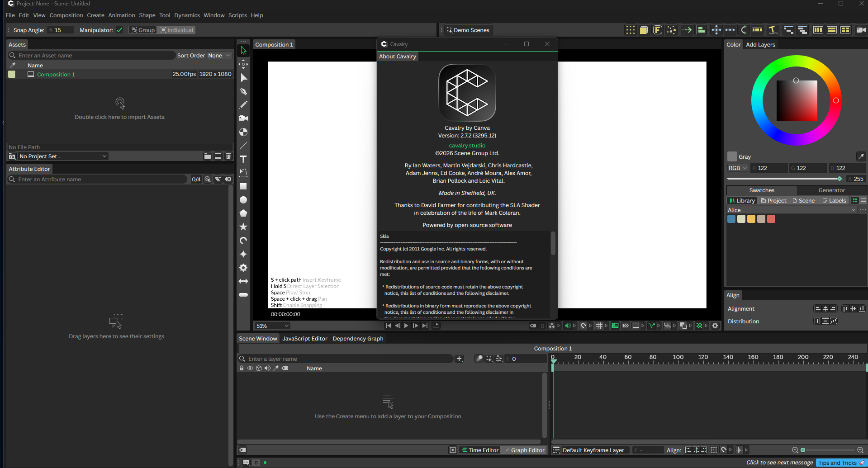Pick the Arc shape tool
Image resolution: width=868 pixels, height=468 pixels.
pyautogui.click(x=243, y=241)
